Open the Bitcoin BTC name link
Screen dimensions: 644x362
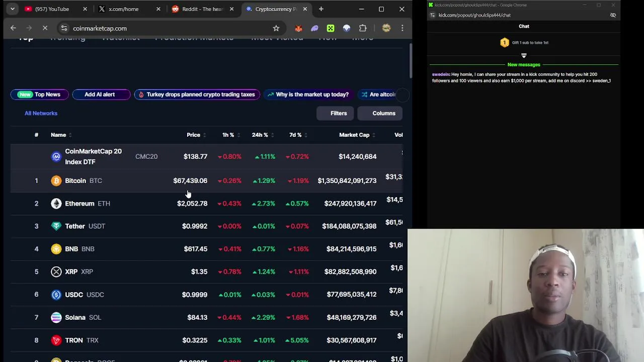84,180
